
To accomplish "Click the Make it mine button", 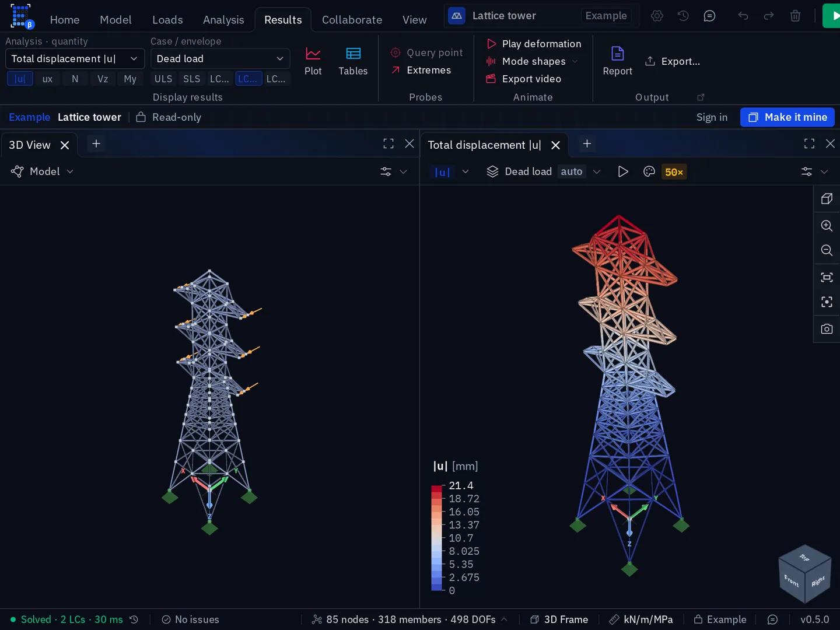I will tap(787, 117).
